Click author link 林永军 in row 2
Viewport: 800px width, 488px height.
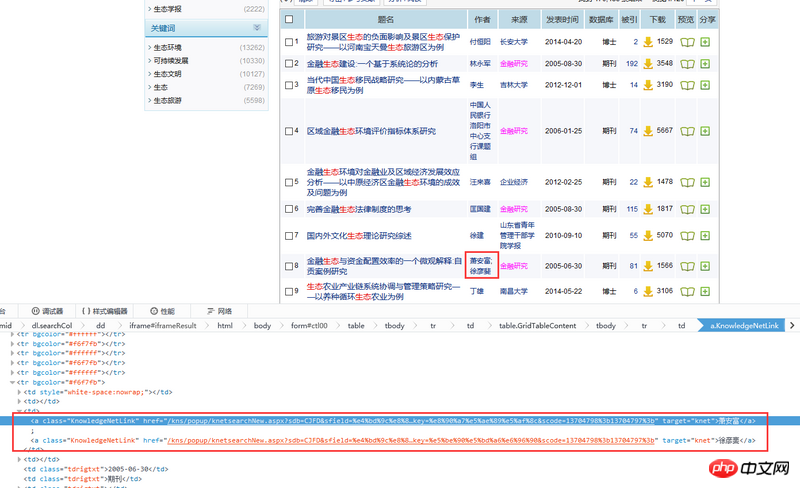(x=481, y=64)
